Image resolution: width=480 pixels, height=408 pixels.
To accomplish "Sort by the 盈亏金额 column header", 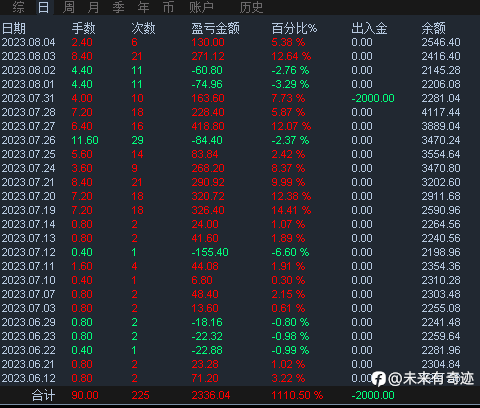I will [x=215, y=28].
